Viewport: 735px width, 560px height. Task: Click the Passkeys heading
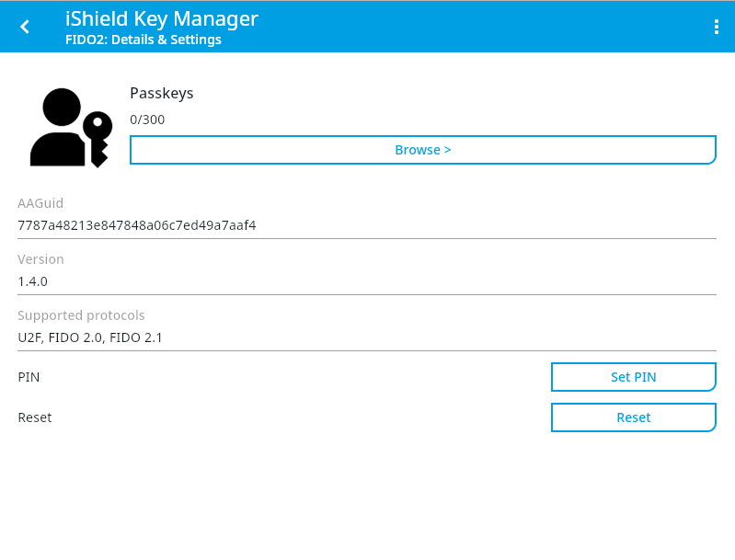pos(162,93)
